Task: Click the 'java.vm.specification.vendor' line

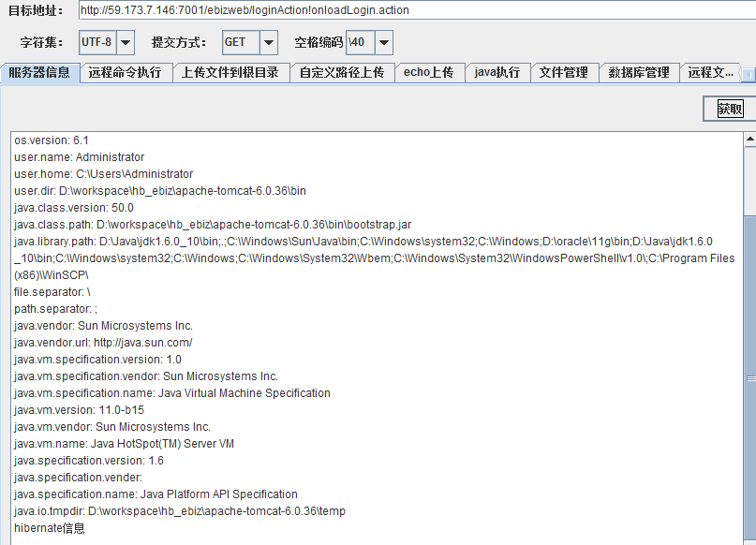Action: click(146, 376)
